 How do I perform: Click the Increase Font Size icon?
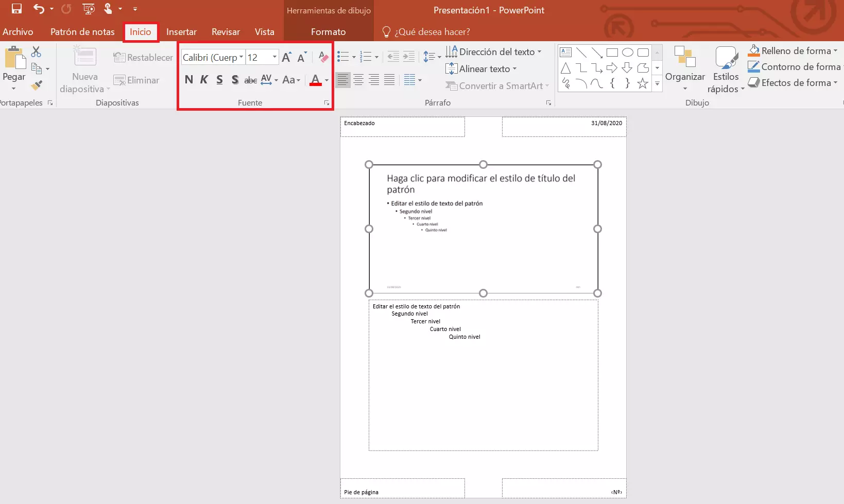(287, 57)
